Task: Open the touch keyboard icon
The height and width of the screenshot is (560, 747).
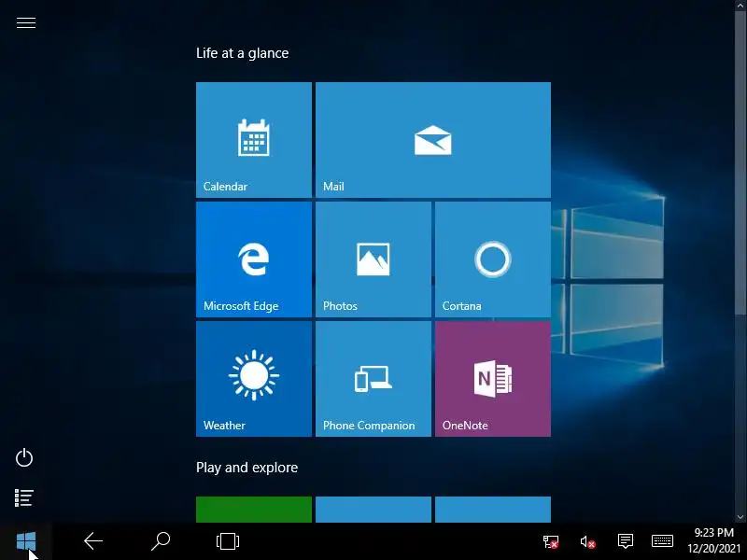Action: [662, 541]
